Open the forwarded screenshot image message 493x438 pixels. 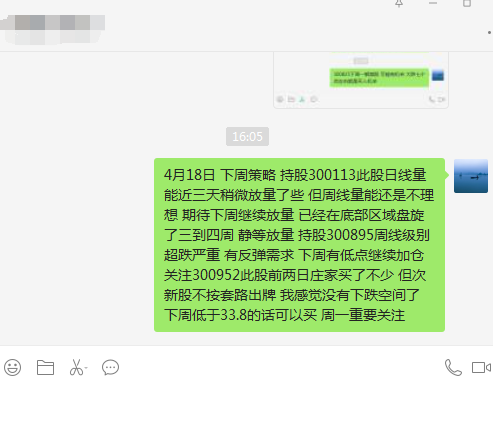361,80
